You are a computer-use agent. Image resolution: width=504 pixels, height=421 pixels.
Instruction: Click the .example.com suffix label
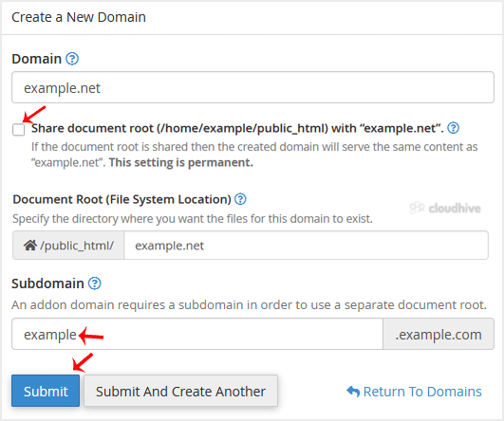(439, 334)
